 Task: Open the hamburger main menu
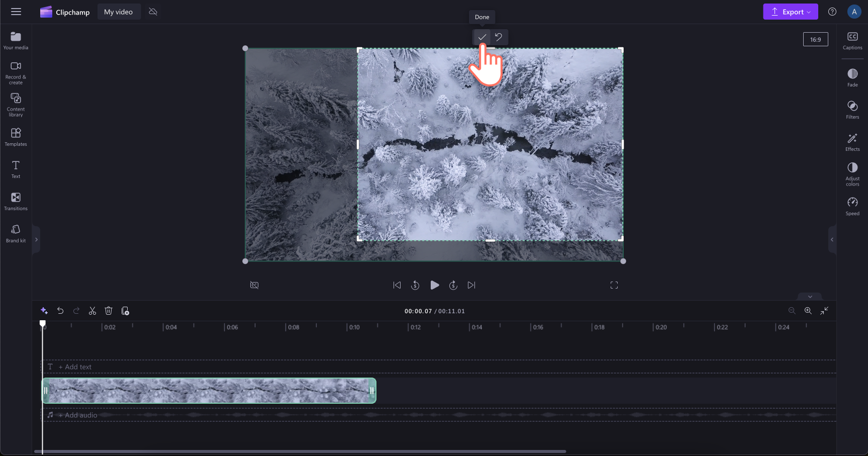pos(16,12)
